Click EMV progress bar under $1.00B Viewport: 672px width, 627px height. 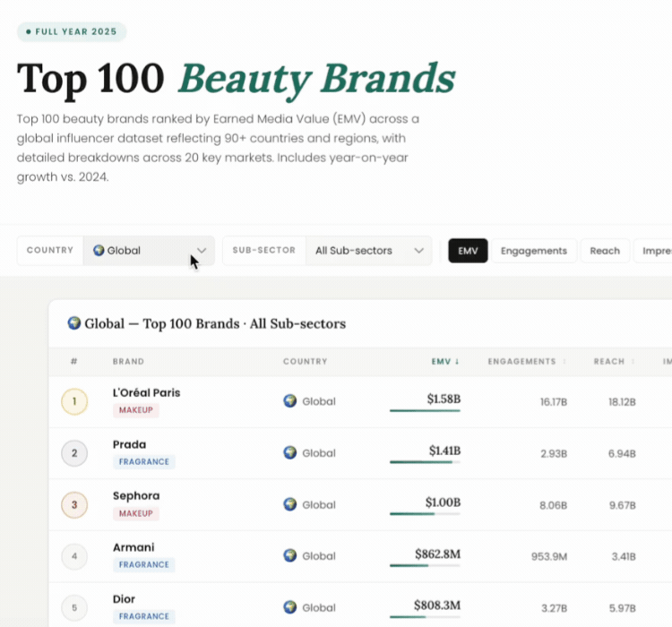[x=425, y=513]
